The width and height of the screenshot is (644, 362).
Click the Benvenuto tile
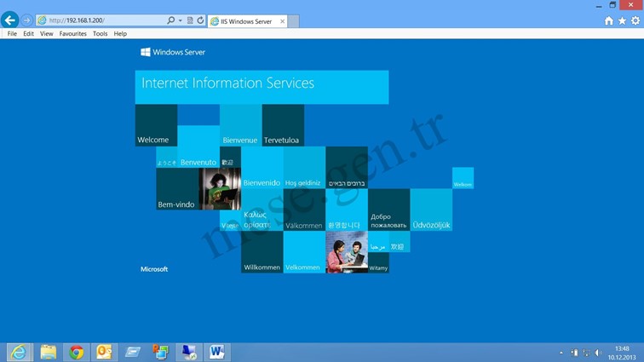(198, 147)
